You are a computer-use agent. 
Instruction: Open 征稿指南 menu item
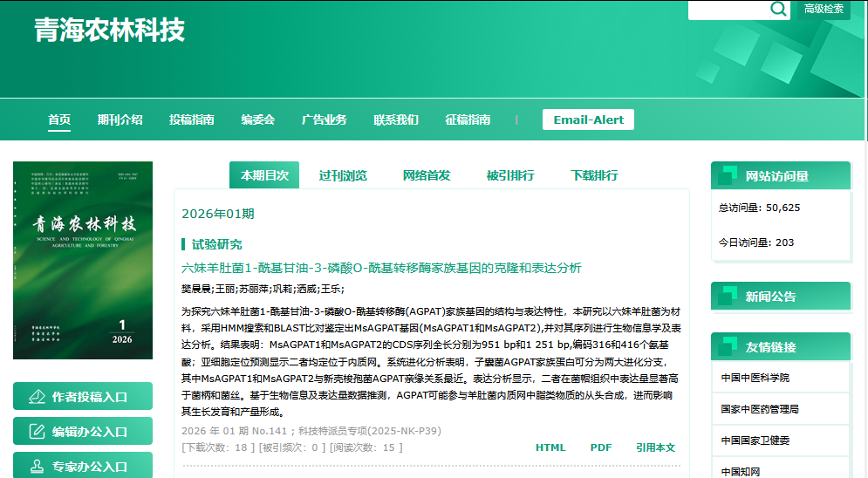coord(468,119)
